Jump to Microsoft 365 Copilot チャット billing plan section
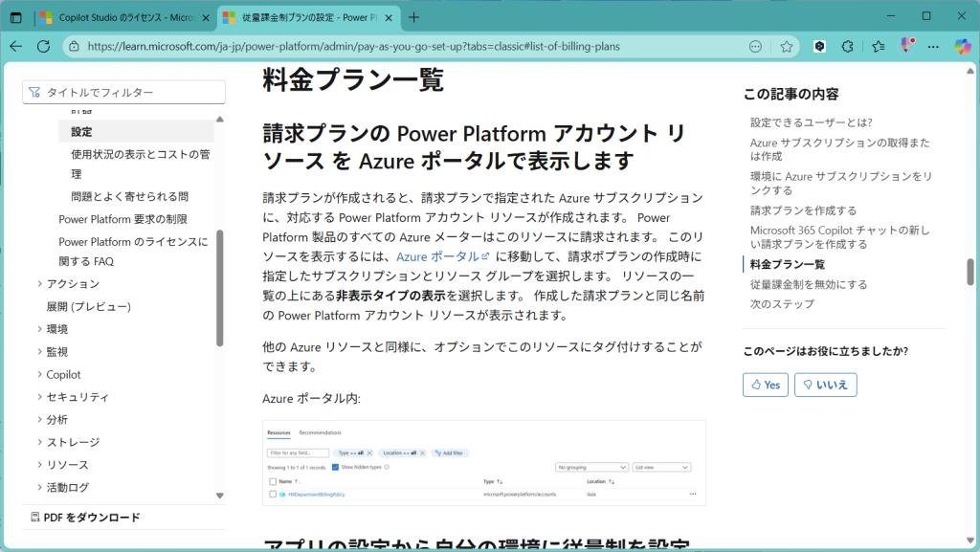The width and height of the screenshot is (980, 552). tap(840, 237)
